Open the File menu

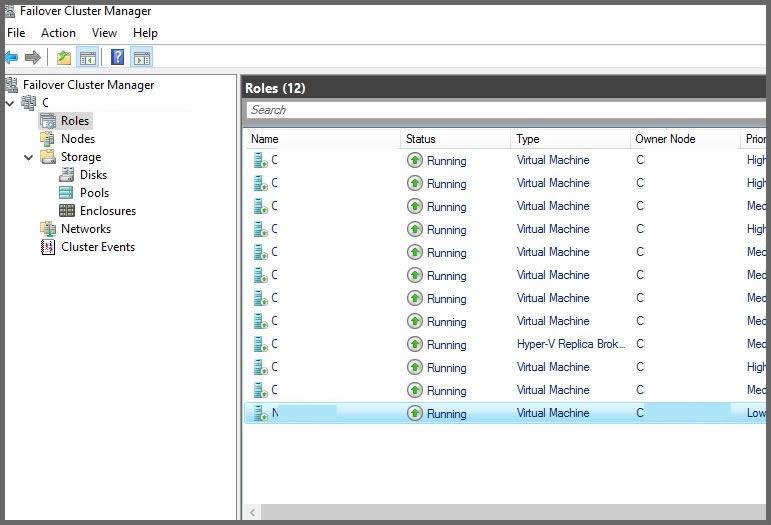click(16, 33)
